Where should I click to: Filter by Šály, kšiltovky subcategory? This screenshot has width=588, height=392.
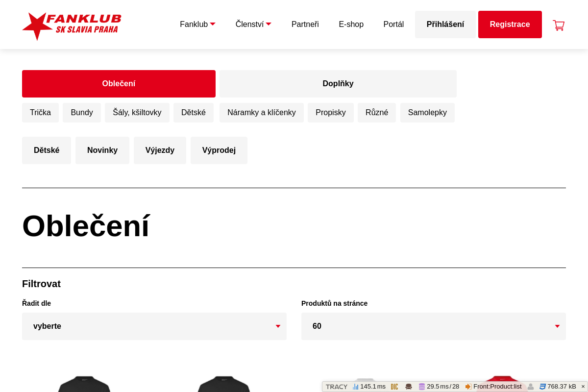click(137, 113)
